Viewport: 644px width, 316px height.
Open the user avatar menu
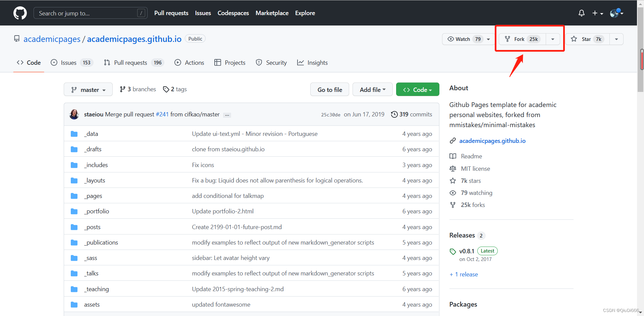click(616, 13)
